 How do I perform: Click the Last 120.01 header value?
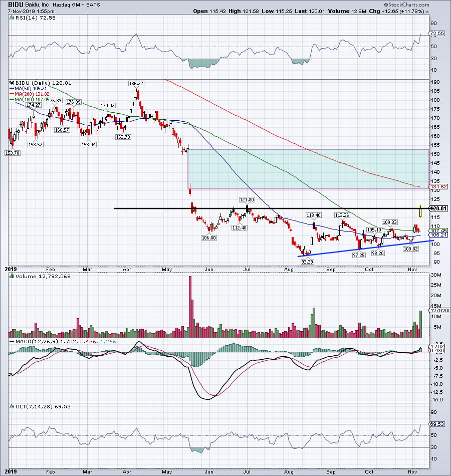(x=310, y=11)
